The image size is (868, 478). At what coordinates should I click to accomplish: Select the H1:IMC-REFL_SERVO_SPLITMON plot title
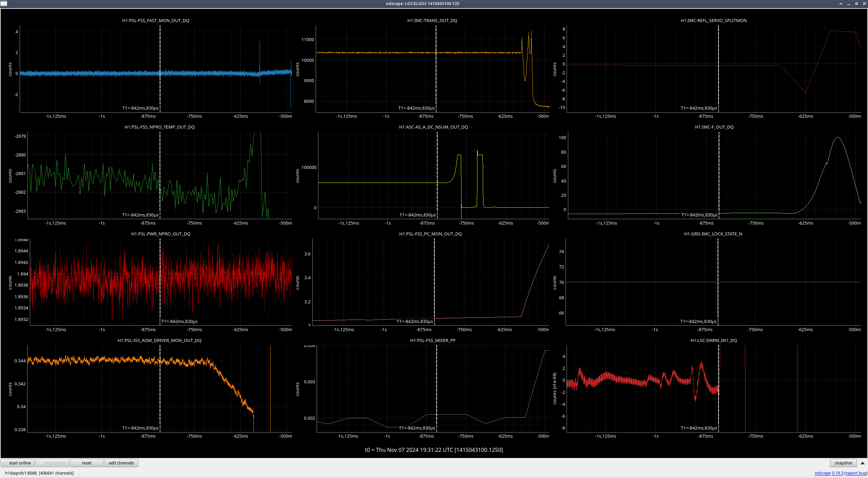click(x=713, y=20)
